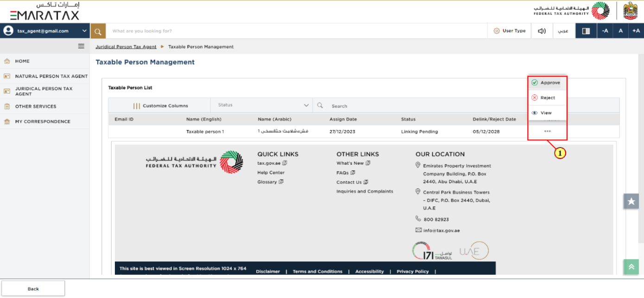The width and height of the screenshot is (644, 298).
Task: Click the Other Services icon
Action: point(6,106)
